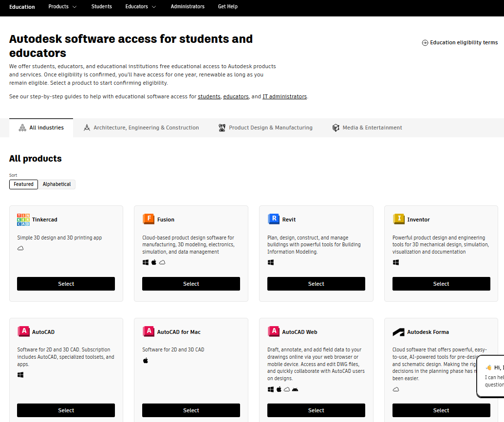Open the Students menu item

102,6
